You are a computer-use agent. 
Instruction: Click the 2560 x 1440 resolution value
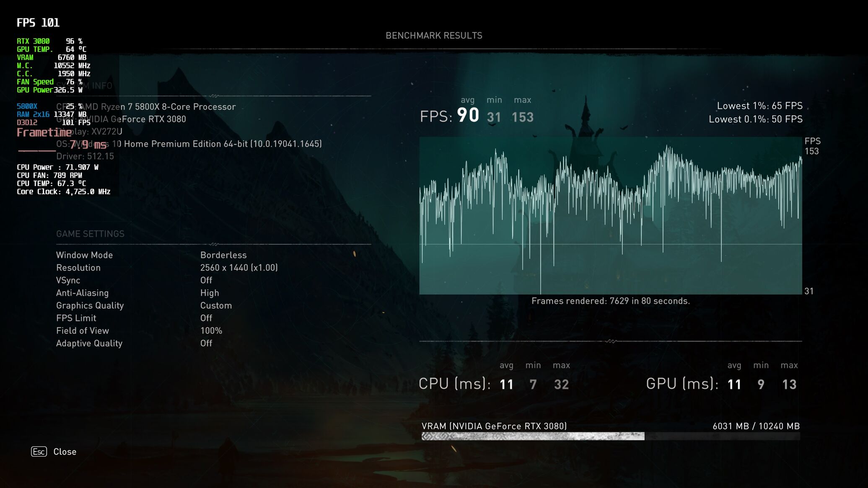[x=239, y=268]
